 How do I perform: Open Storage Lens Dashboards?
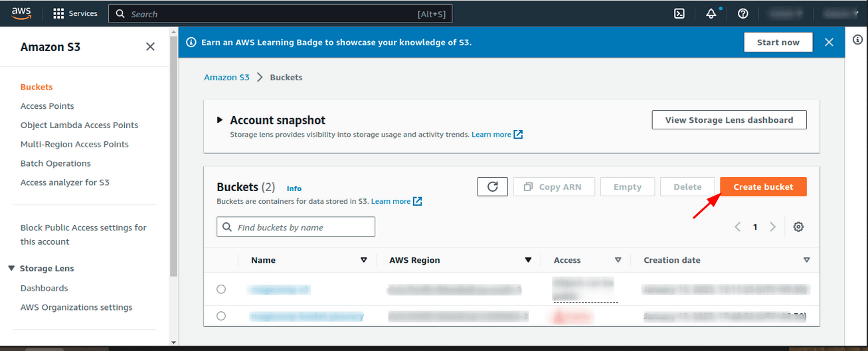coord(44,288)
